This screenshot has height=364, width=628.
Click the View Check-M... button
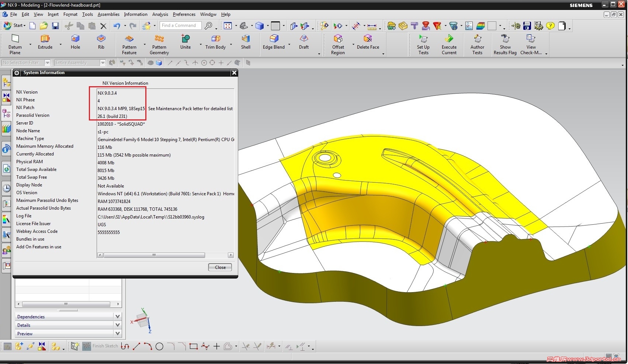coord(531,44)
